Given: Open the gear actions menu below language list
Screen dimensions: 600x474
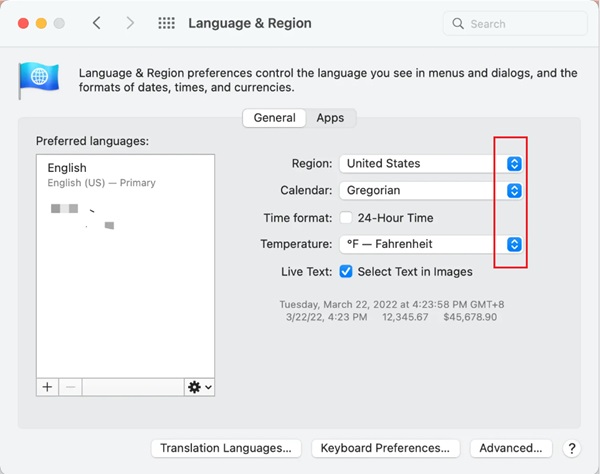Looking at the screenshot, I should click(x=199, y=386).
